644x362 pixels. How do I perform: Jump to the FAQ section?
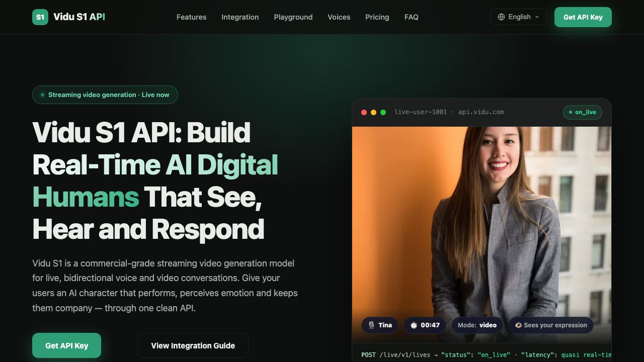pyautogui.click(x=412, y=17)
